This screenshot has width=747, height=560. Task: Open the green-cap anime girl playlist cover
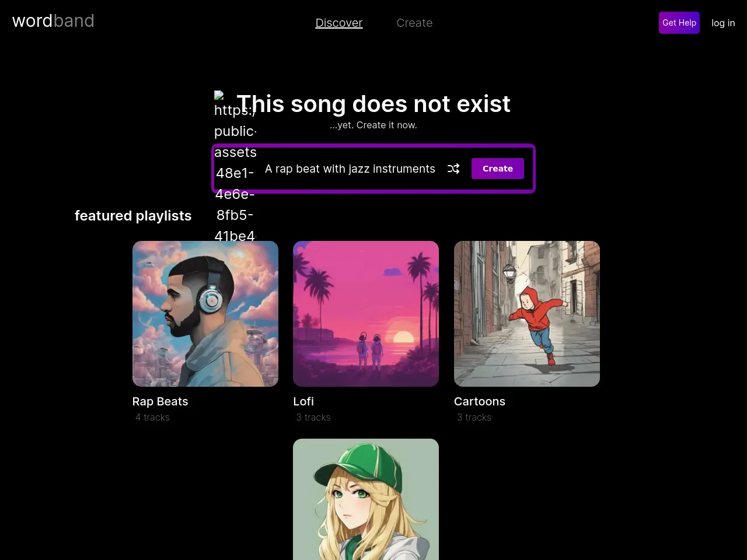coord(366,499)
